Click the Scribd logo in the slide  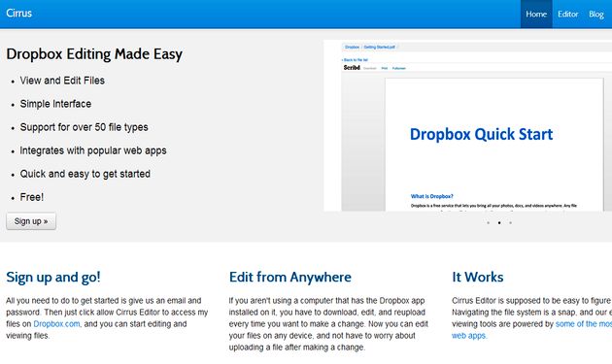[352, 68]
